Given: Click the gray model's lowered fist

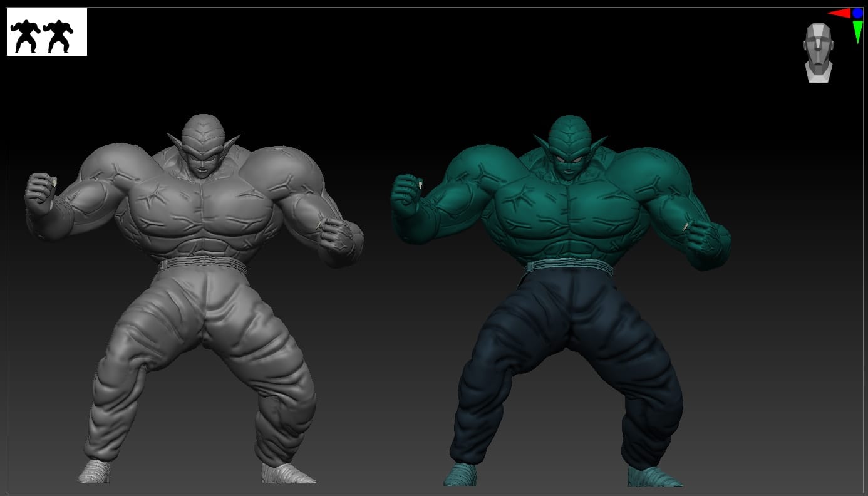Looking at the screenshot, I should tap(340, 241).
